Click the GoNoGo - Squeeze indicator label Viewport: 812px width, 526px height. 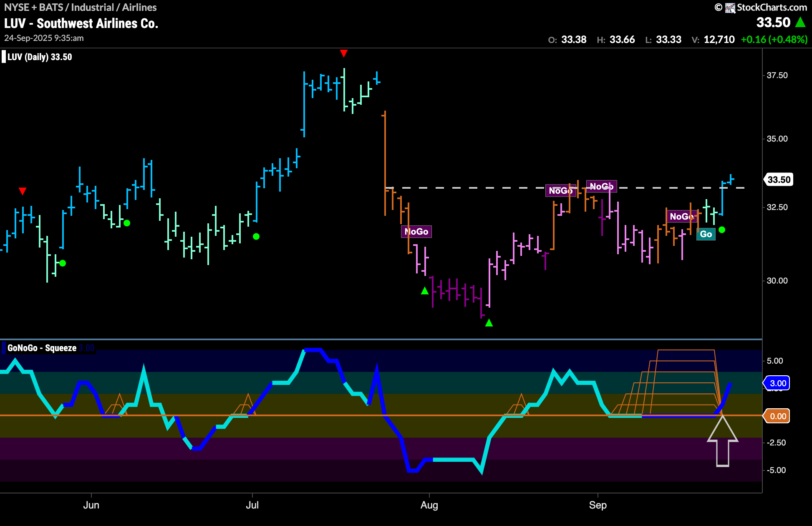tap(42, 348)
